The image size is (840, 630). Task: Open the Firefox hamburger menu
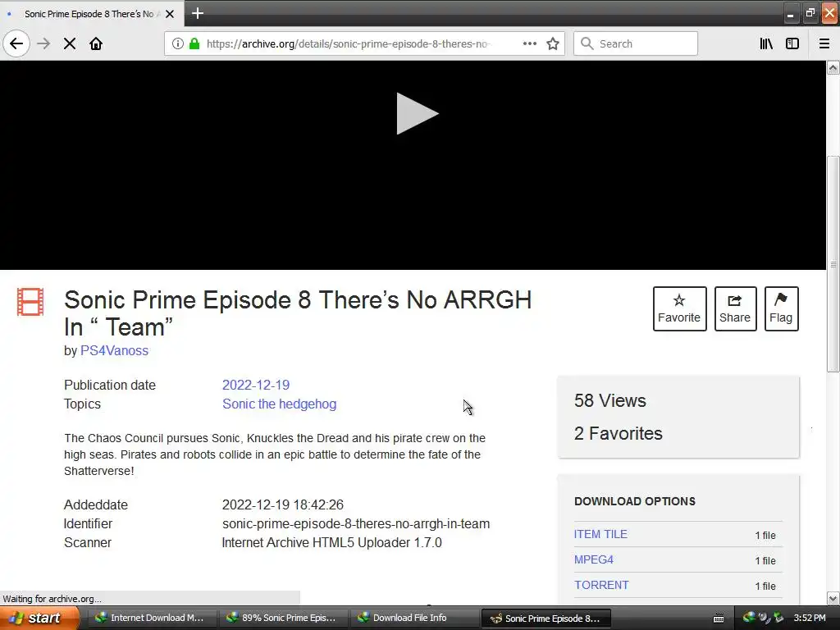(824, 43)
